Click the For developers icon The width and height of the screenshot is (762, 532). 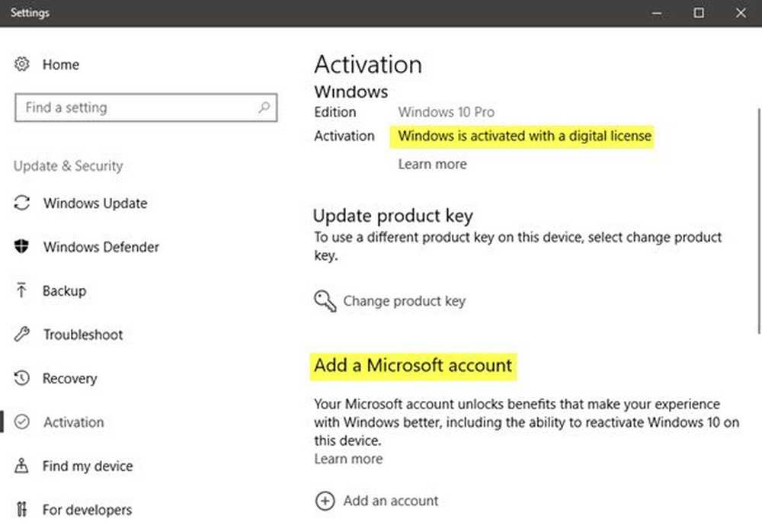[x=21, y=509]
